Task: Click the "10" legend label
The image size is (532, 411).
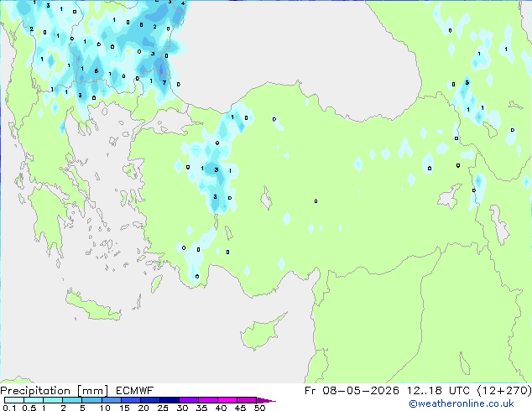Action: [x=105, y=408]
